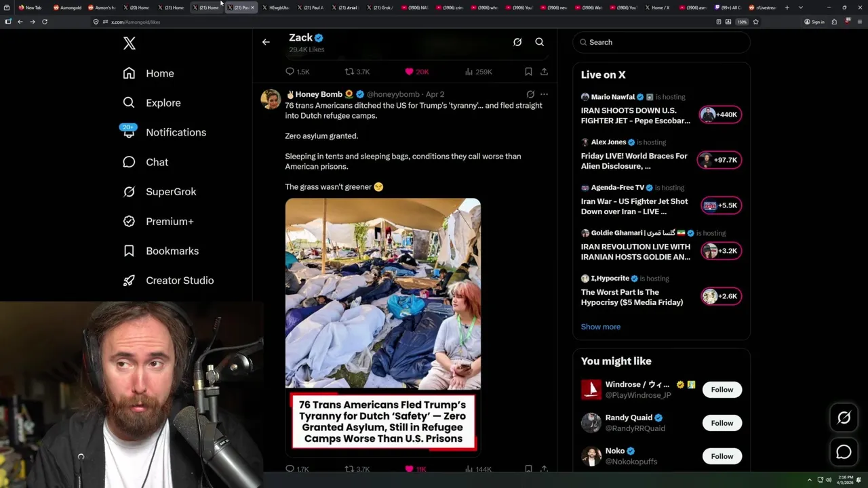Follow Windrose account

click(x=722, y=390)
